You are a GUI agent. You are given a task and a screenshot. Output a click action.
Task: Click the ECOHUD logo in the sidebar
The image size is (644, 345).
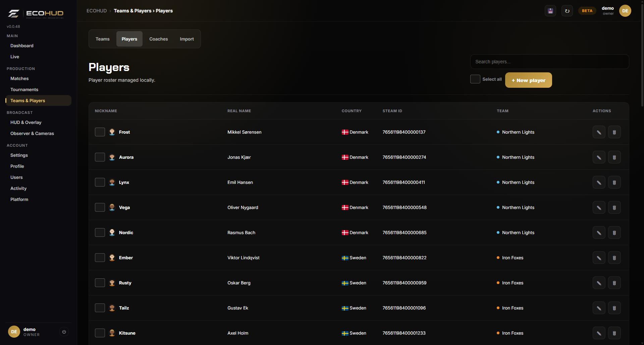click(x=36, y=13)
